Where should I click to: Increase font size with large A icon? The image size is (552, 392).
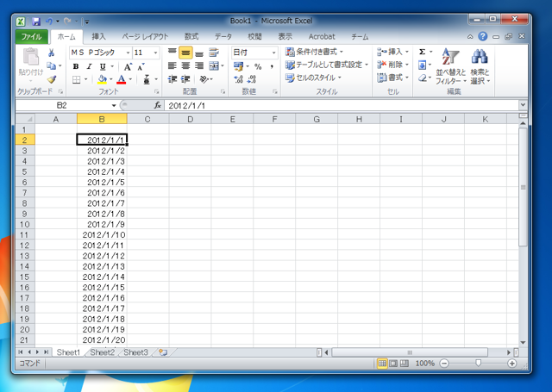(128, 66)
